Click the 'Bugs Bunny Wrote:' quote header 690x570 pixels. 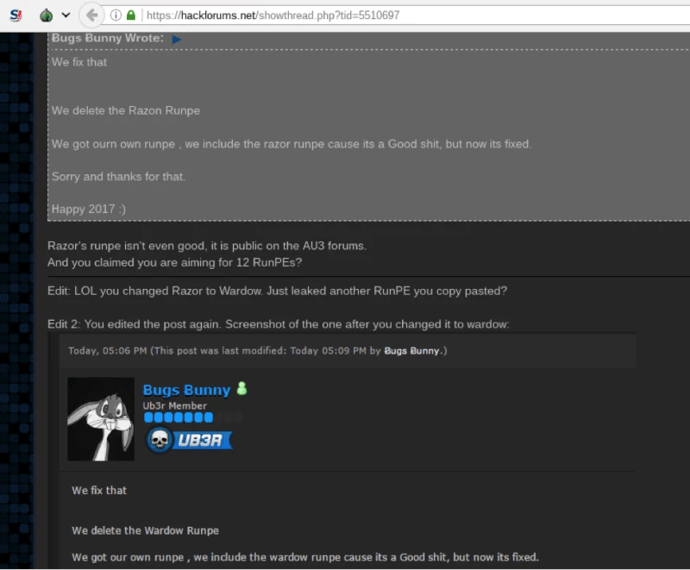(x=108, y=39)
